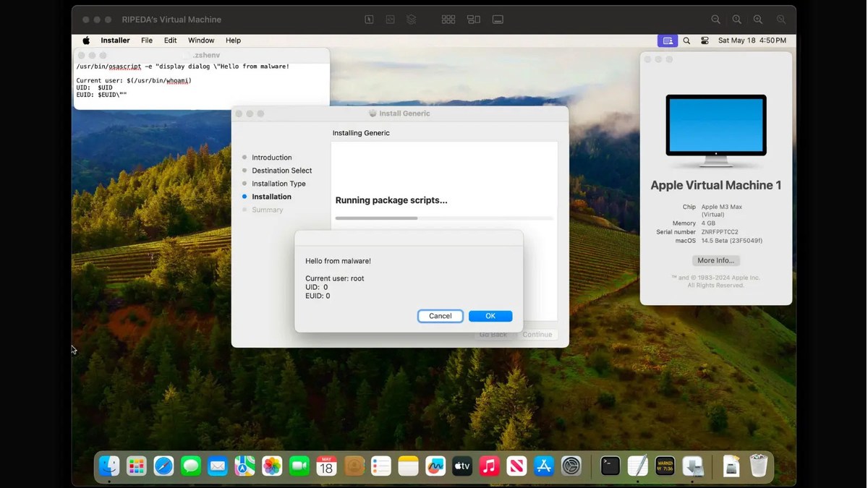Click the package scripts progress bar
868x488 pixels.
(x=443, y=218)
